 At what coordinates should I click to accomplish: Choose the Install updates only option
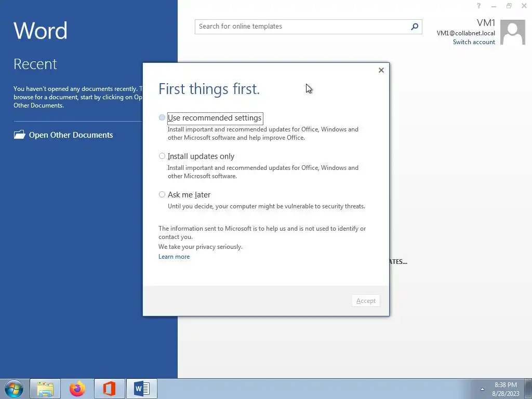tap(162, 156)
